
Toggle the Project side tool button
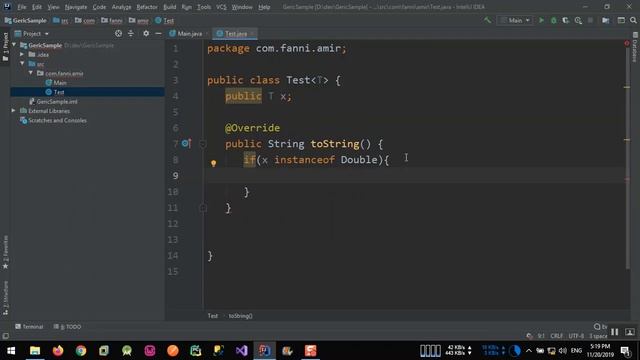(x=5, y=47)
